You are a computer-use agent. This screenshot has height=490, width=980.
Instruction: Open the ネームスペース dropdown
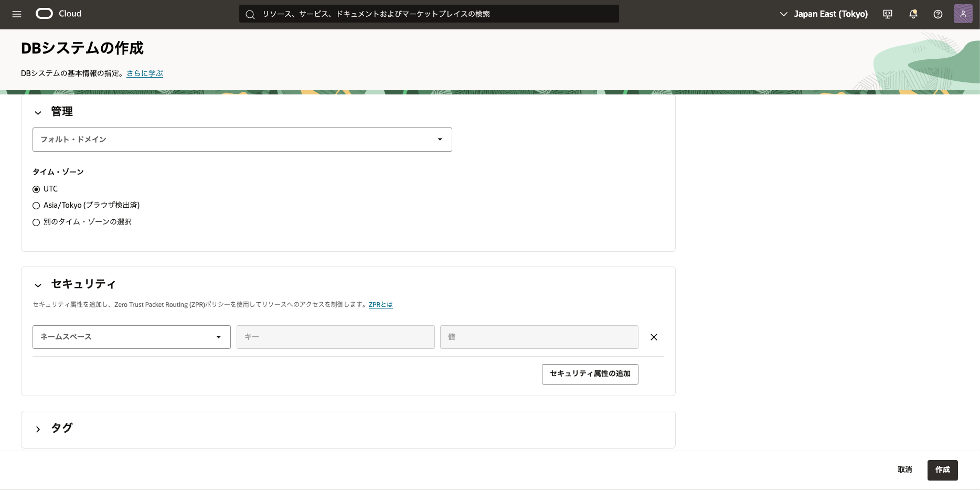click(131, 337)
